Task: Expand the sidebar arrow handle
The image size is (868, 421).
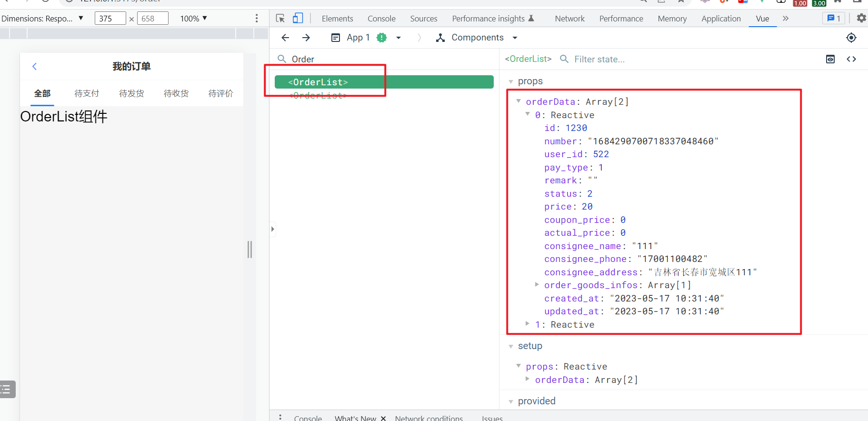Action: point(272,229)
